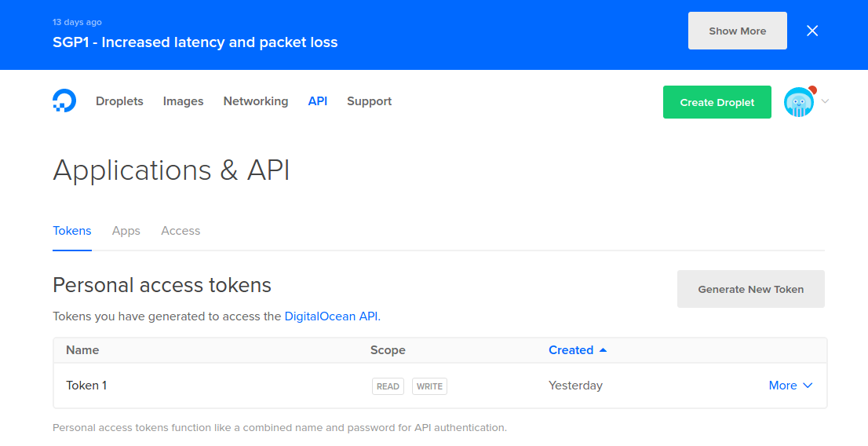The image size is (868, 446).
Task: Expand the More menu for Token 1
Action: click(x=790, y=386)
